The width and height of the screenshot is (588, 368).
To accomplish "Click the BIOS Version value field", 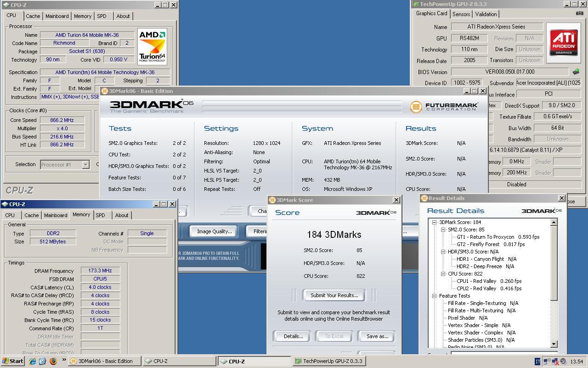I will pos(510,72).
